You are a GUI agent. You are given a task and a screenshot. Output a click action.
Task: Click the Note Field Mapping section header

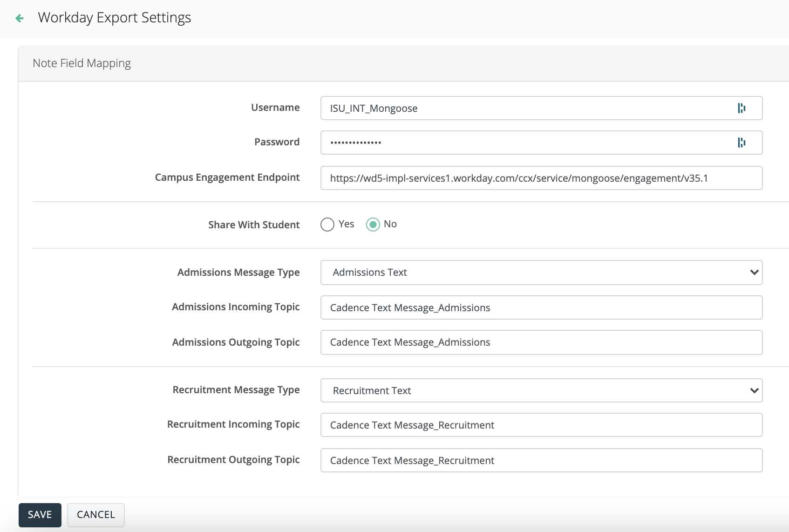click(82, 63)
